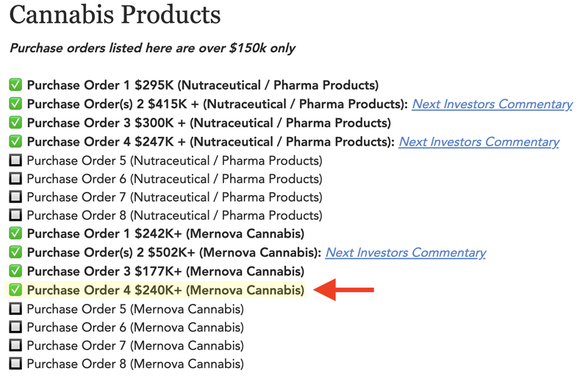Click the checkmark on highlighted Mernova Order 4 $240K+
Viewport: 588px width, 376px height.
point(15,290)
